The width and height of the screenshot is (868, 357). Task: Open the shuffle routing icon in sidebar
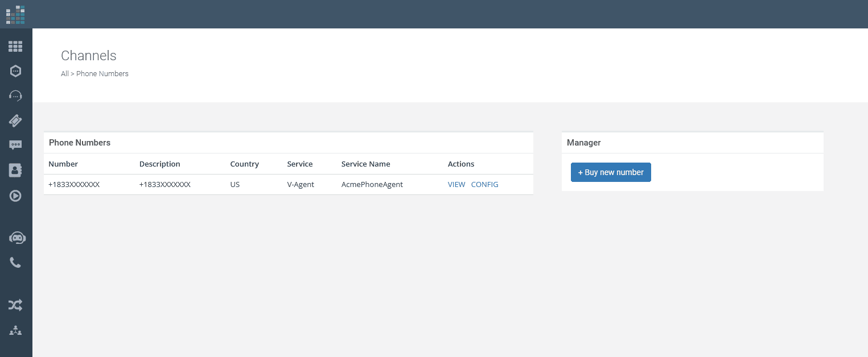click(15, 305)
